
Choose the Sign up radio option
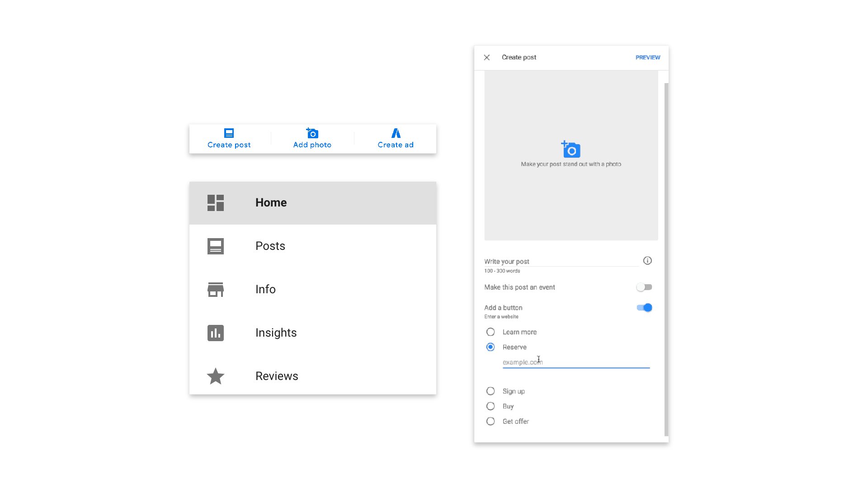pos(491,391)
